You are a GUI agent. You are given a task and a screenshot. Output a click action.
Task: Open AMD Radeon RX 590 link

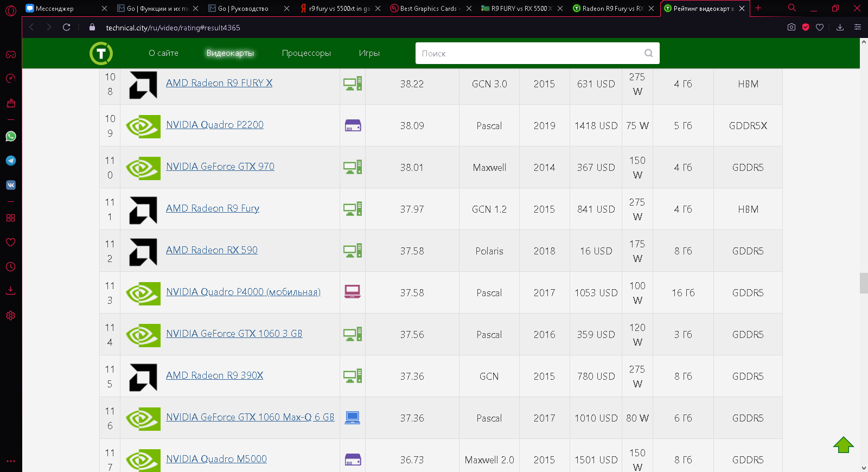212,250
